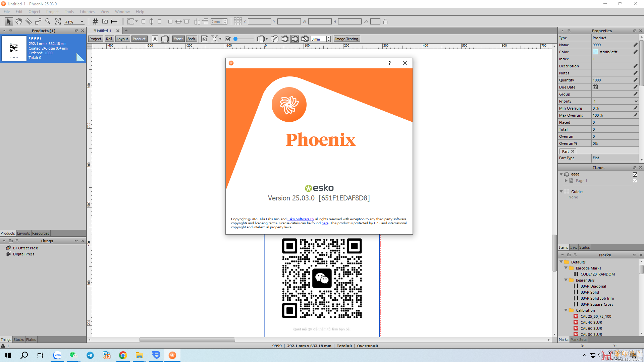Select the Ruler measure tool
The width and height of the screenshot is (644, 362).
tap(29, 21)
